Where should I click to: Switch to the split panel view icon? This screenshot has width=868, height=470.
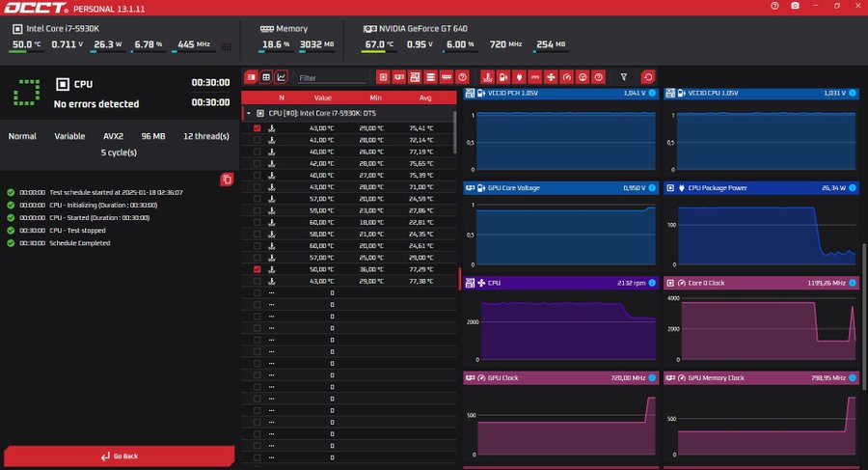[252, 77]
